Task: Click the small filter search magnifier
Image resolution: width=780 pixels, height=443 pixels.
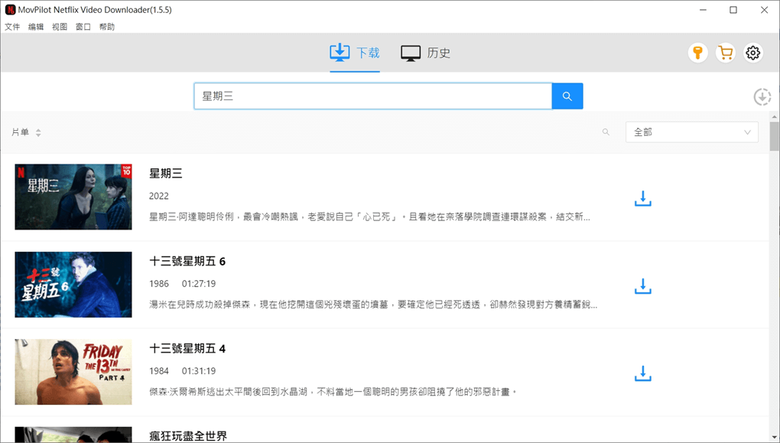Action: click(605, 132)
